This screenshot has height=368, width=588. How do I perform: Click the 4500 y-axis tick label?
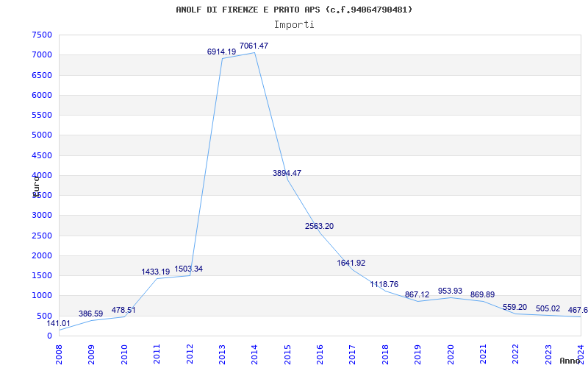[42, 155]
